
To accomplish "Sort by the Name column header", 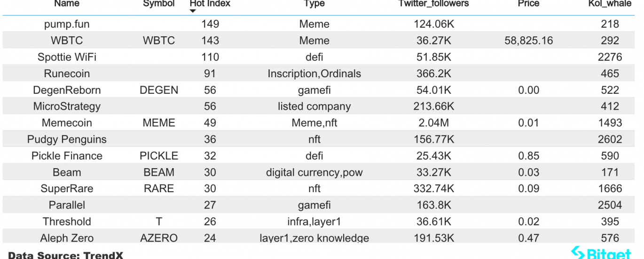I will 67,4.
